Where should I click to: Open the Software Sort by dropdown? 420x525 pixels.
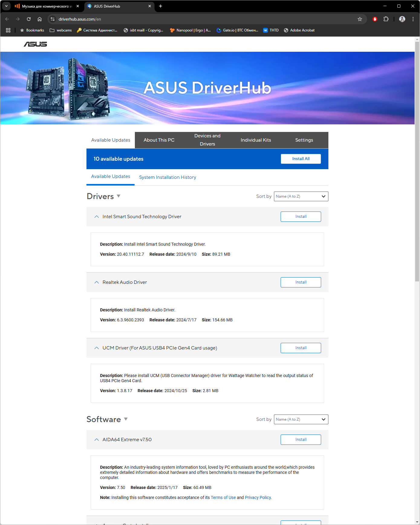[x=301, y=419]
